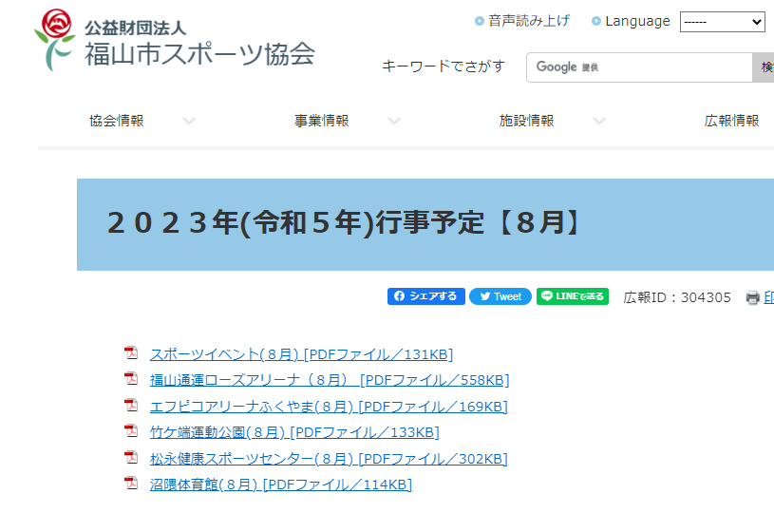Expand the 事業情報 menu chevron
Screen dimensions: 774x532
click(x=394, y=122)
